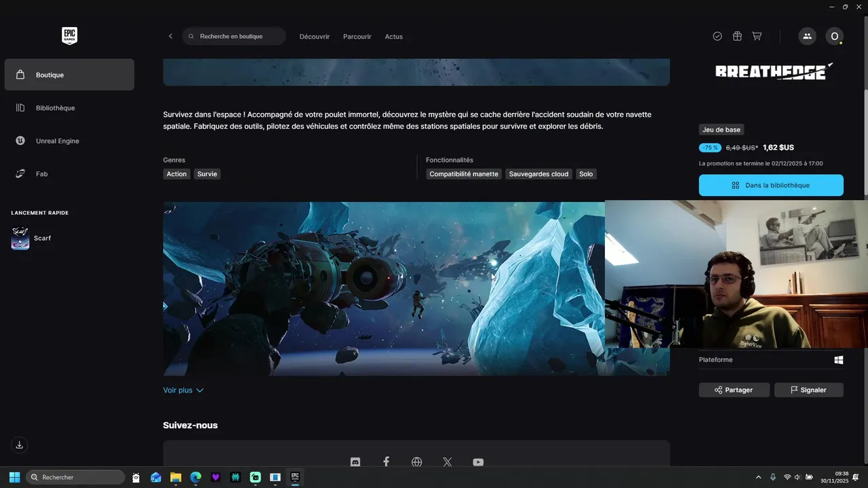Open the account profile avatar O
Screen dimensions: 868x488
pos(834,37)
